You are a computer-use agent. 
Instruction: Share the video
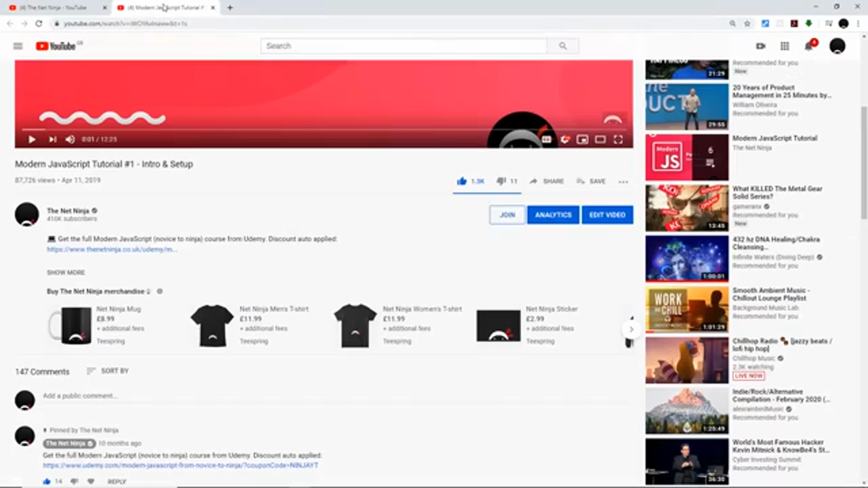[547, 181]
